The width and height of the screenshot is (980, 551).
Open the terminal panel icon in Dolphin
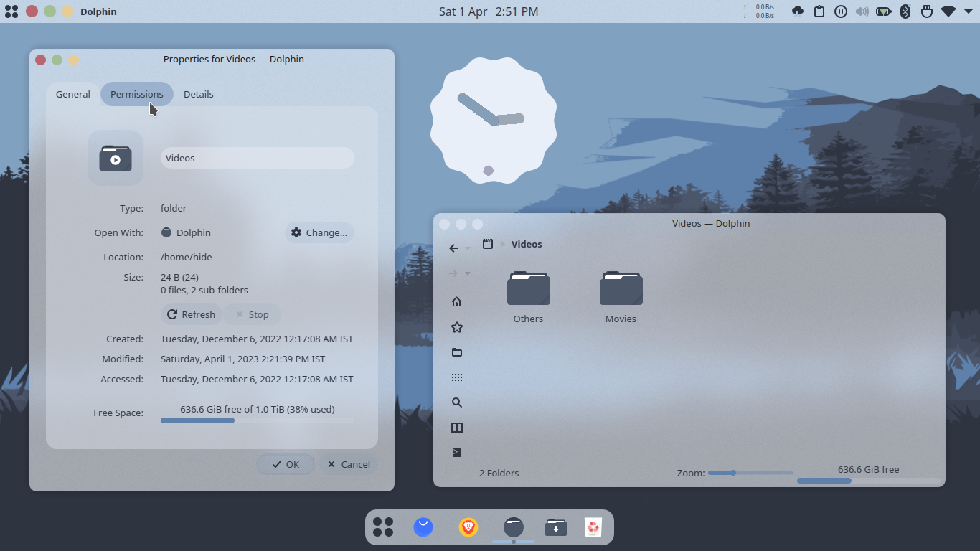[x=456, y=453]
